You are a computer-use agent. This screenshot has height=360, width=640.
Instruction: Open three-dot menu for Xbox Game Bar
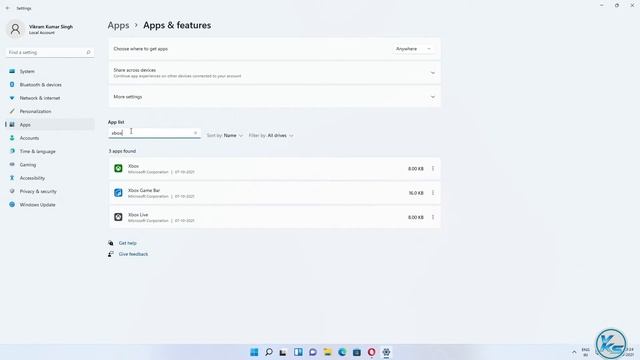coord(433,193)
